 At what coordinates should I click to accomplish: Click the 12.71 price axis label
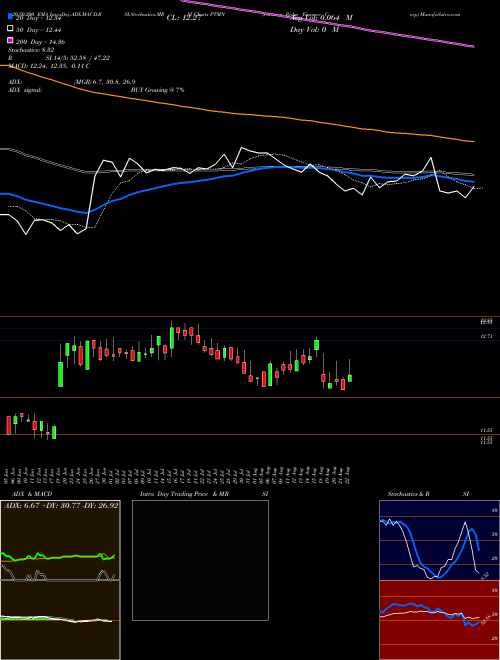coord(487,336)
